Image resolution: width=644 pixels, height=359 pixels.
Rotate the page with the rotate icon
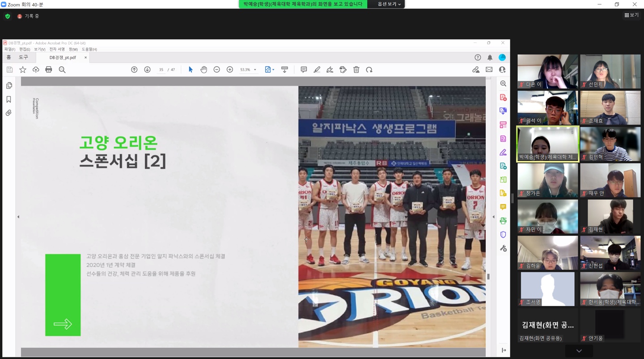[x=369, y=70]
